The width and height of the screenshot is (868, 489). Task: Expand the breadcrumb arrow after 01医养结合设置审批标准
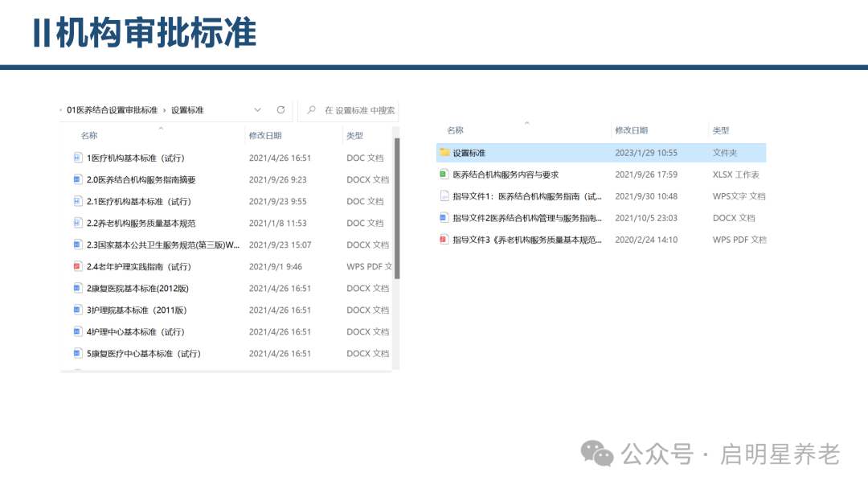(x=163, y=109)
